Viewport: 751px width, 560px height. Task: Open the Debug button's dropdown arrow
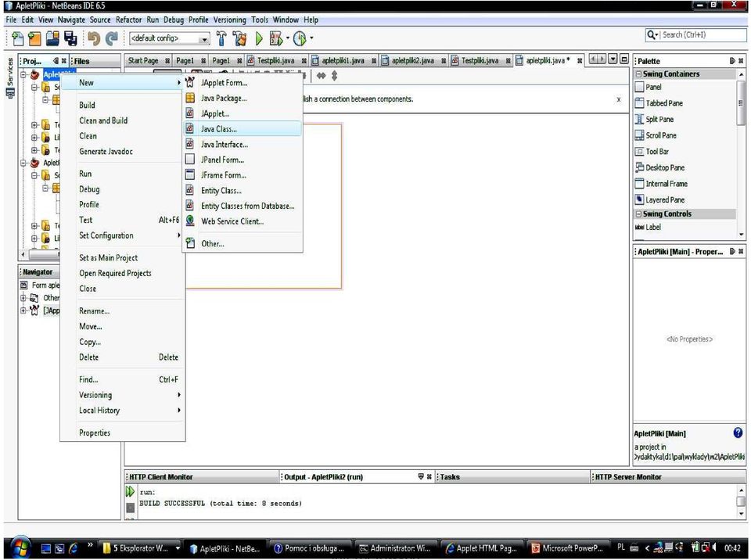(288, 38)
